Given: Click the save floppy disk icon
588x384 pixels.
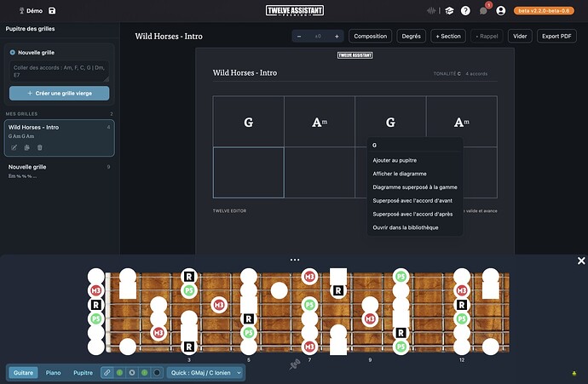Looking at the screenshot, I should point(52,11).
